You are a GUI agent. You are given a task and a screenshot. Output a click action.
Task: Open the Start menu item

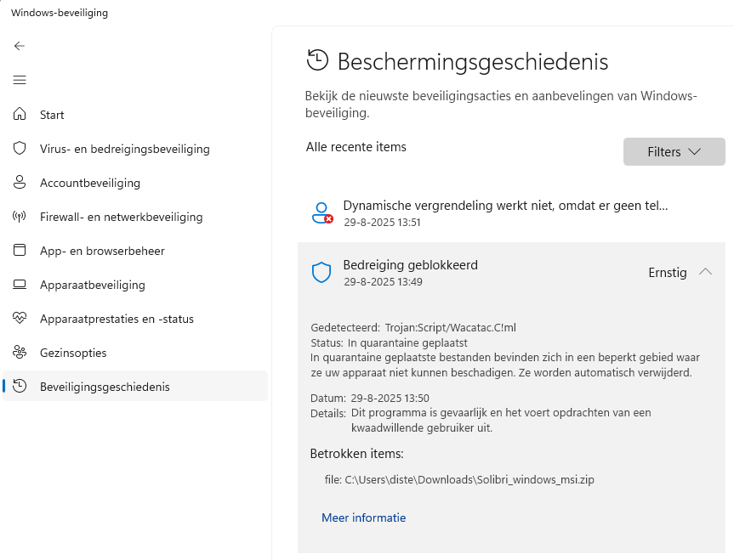click(135, 115)
